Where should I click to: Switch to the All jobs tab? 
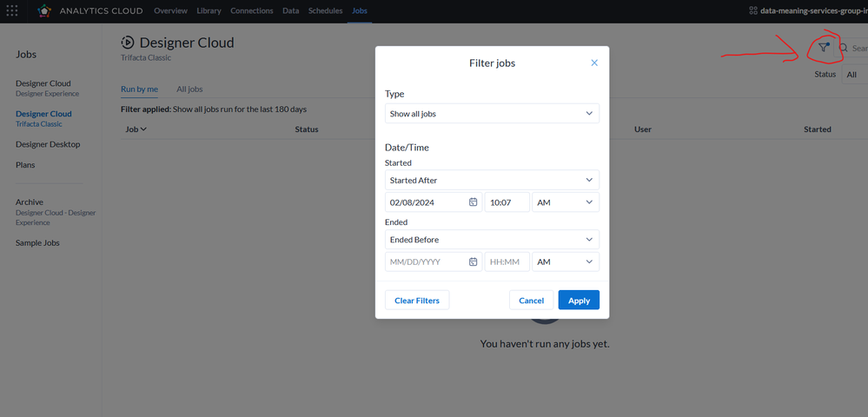click(x=189, y=89)
